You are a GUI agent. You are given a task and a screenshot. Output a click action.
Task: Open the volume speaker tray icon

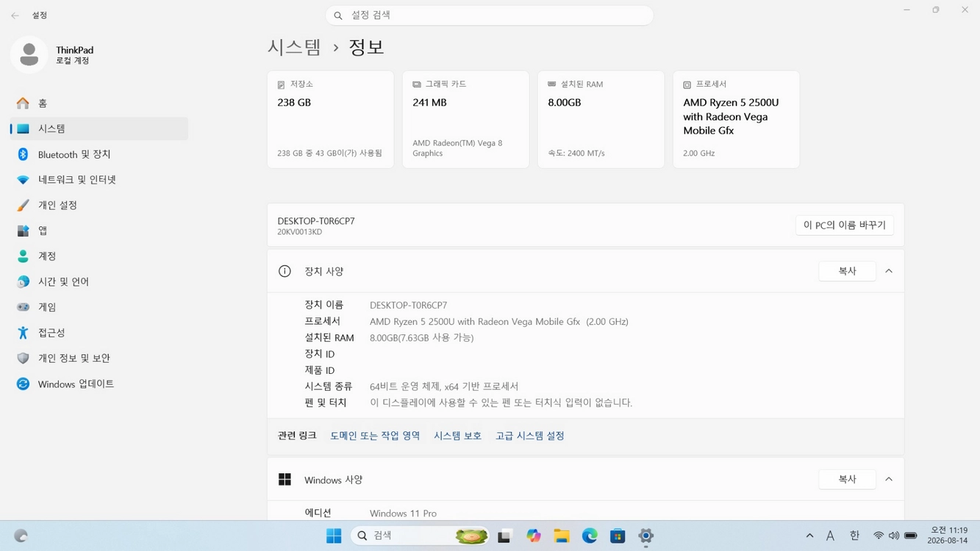coord(894,536)
